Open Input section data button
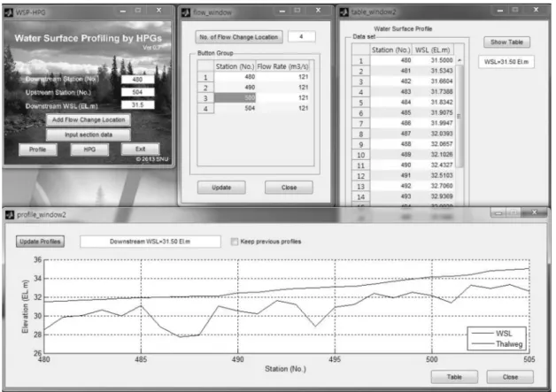The image size is (556, 392). [89, 135]
